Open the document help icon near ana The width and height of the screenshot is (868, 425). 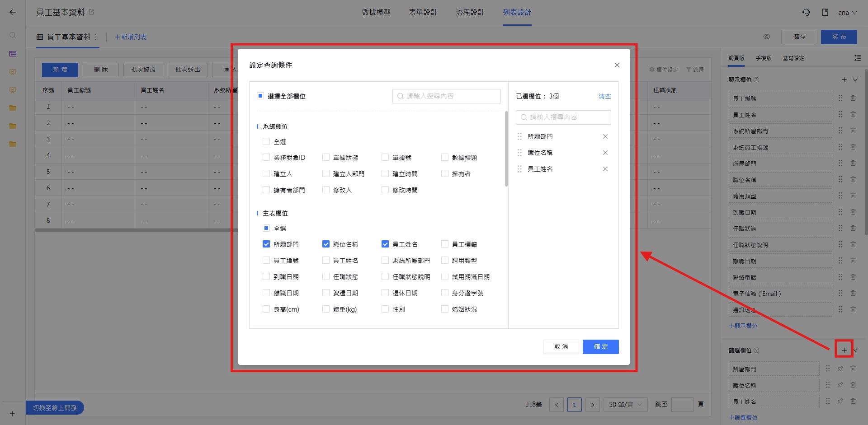[x=825, y=12]
